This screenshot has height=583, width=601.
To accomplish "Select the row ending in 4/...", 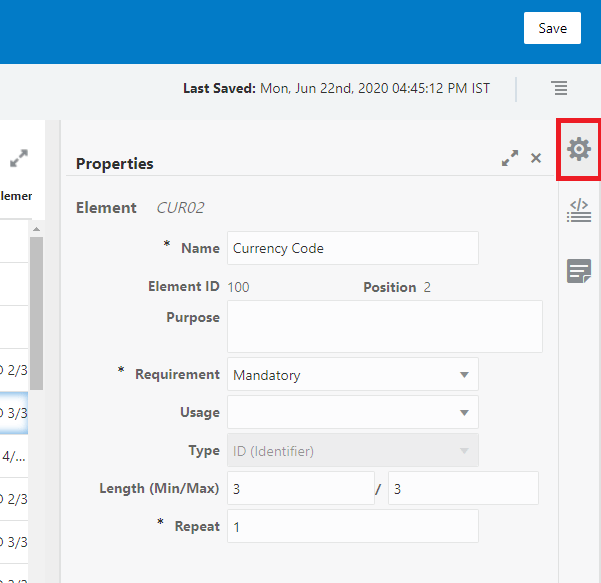I will tap(14, 456).
